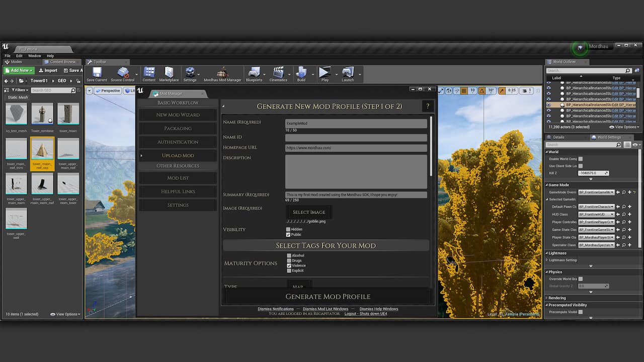Check the Hidden visibility checkbox

288,229
